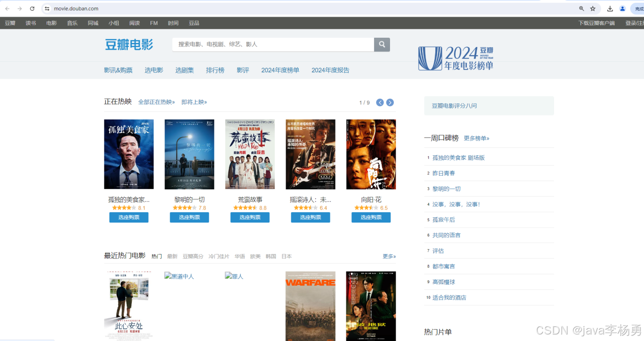Click the search magnifier button beside the search box
The width and height of the screenshot is (644, 341).
pyautogui.click(x=381, y=44)
